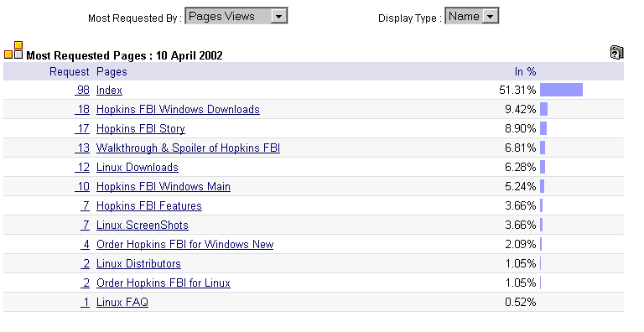Open Walkthrough & Spoiler of Hopkins FBI
644x332 pixels.
(188, 148)
